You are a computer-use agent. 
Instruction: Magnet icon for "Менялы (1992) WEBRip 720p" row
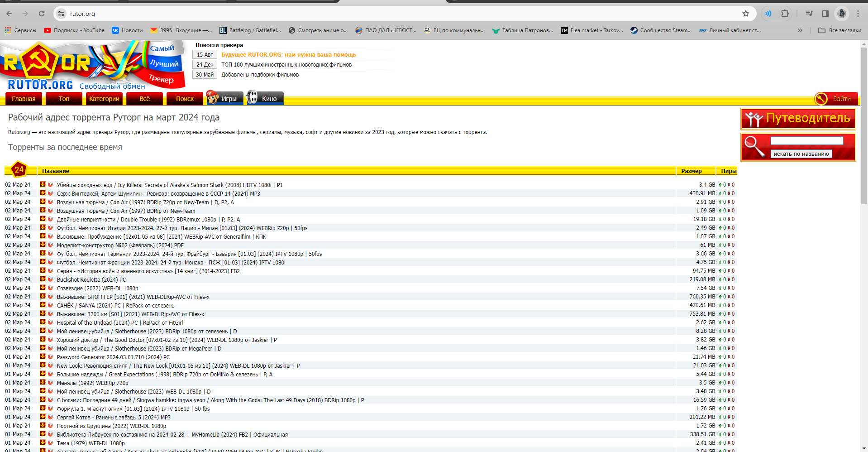click(x=51, y=383)
